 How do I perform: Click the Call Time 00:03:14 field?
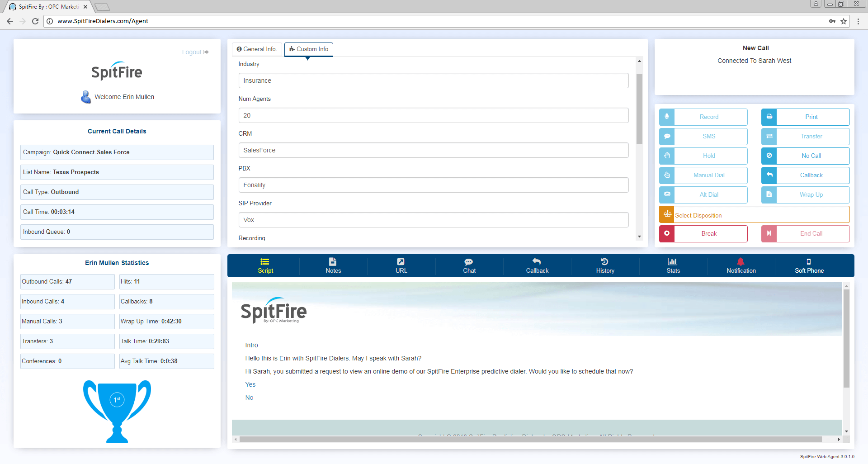click(x=117, y=212)
